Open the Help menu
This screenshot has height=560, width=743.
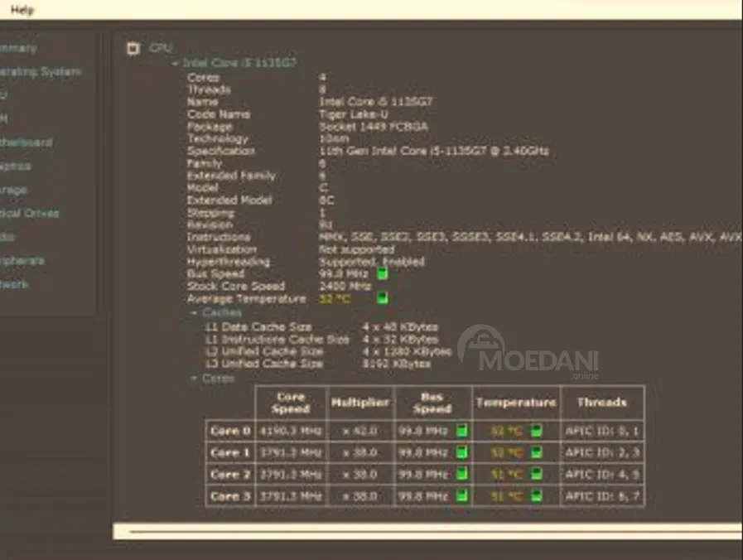22,10
